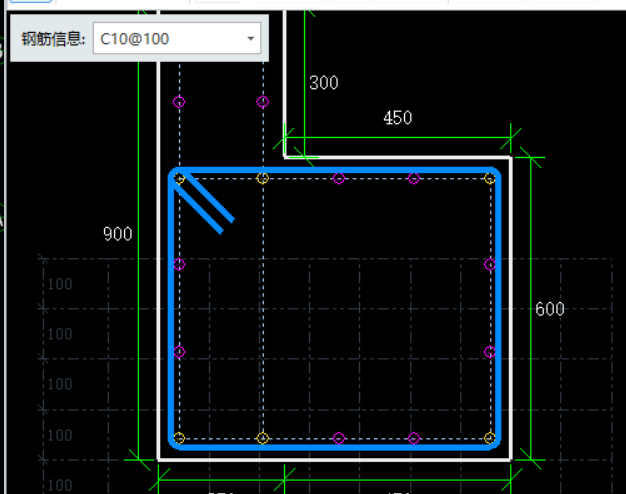This screenshot has width=626, height=494.
Task: Select the 450 dimension label
Action: (397, 118)
